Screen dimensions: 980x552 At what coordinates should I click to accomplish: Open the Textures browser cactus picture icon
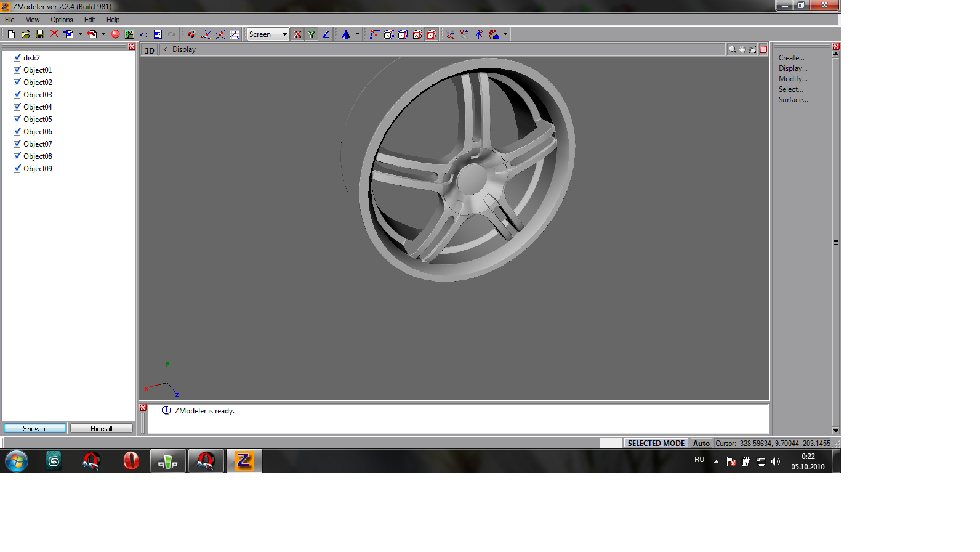(129, 34)
